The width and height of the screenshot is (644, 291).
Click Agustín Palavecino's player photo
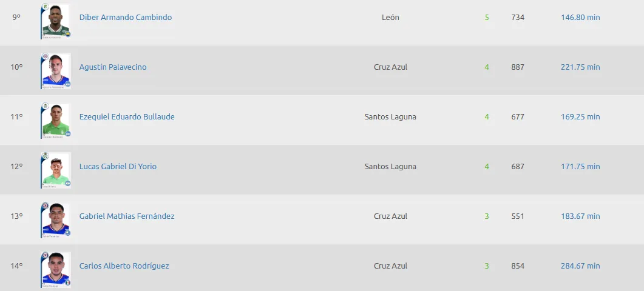pyautogui.click(x=55, y=70)
